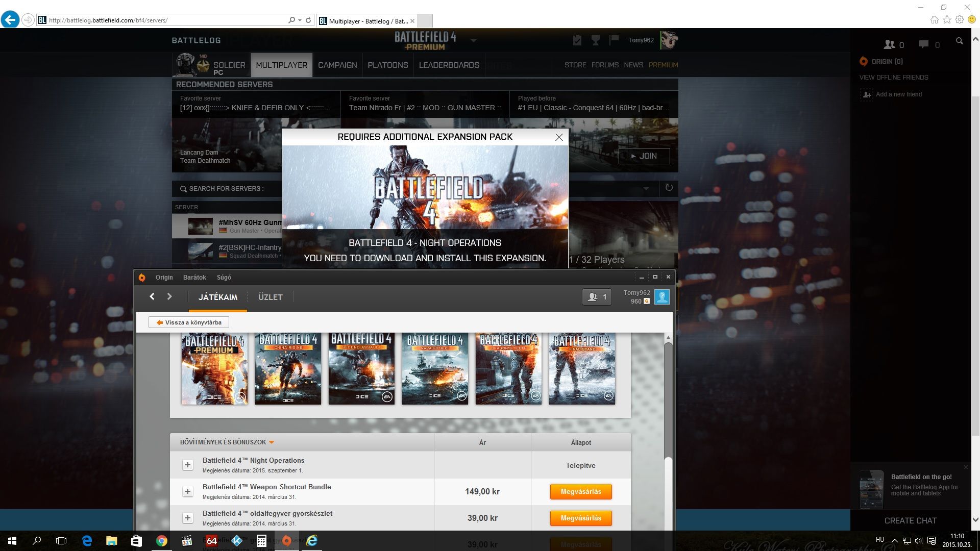Click the chat bubble icon in the sidebar
Screen dimensions: 980x551
pos(924,44)
